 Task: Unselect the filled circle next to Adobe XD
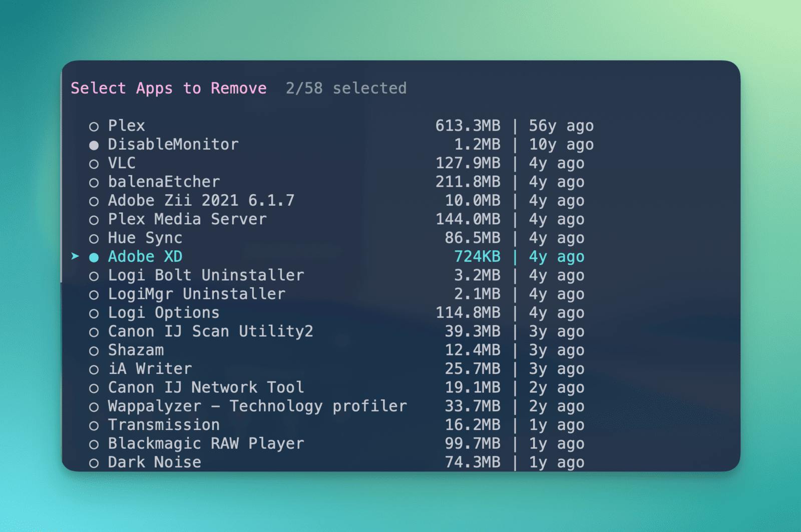point(94,257)
